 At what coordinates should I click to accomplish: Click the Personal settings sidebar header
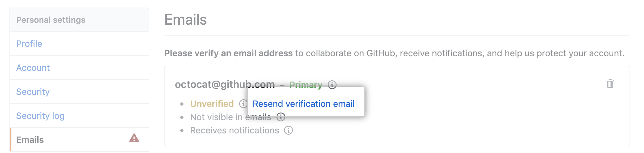point(51,20)
